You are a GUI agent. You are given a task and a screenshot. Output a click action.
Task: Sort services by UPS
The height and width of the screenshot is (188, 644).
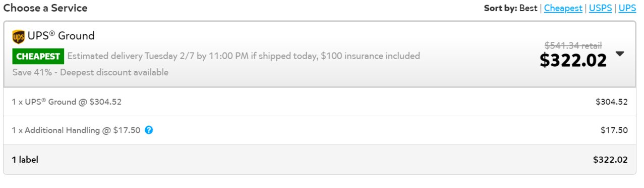coord(627,8)
